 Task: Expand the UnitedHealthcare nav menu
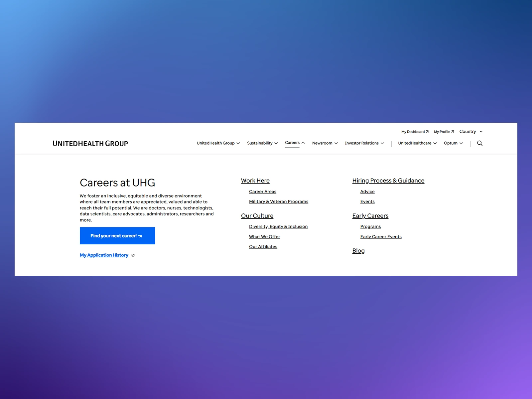tap(417, 143)
